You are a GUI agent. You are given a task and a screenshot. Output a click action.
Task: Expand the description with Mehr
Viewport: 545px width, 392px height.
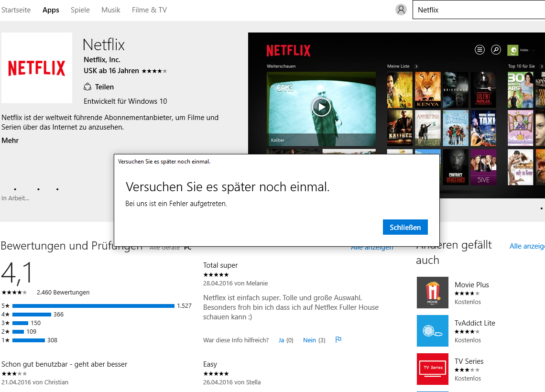pyautogui.click(x=10, y=141)
